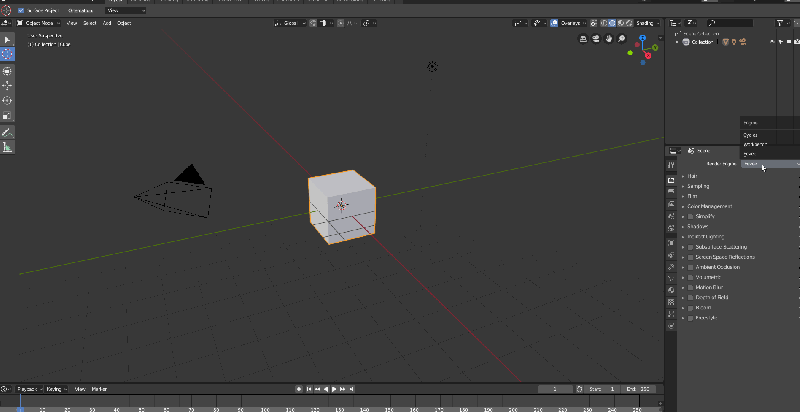This screenshot has width=800, height=412.
Task: Click the green Y axis on navigation gizmo
Action: (655, 47)
